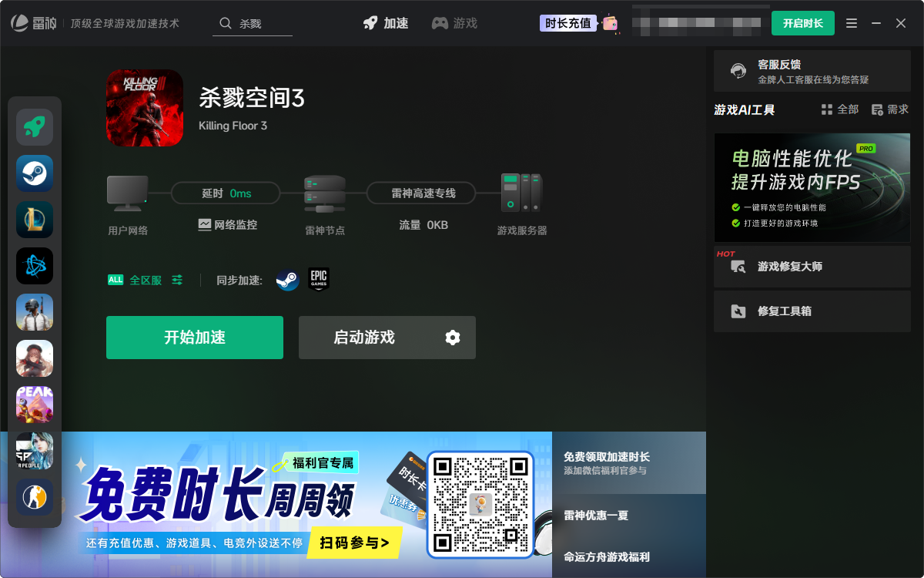Select the PUBG game in the sidebar
This screenshot has height=578, width=924.
[35, 312]
